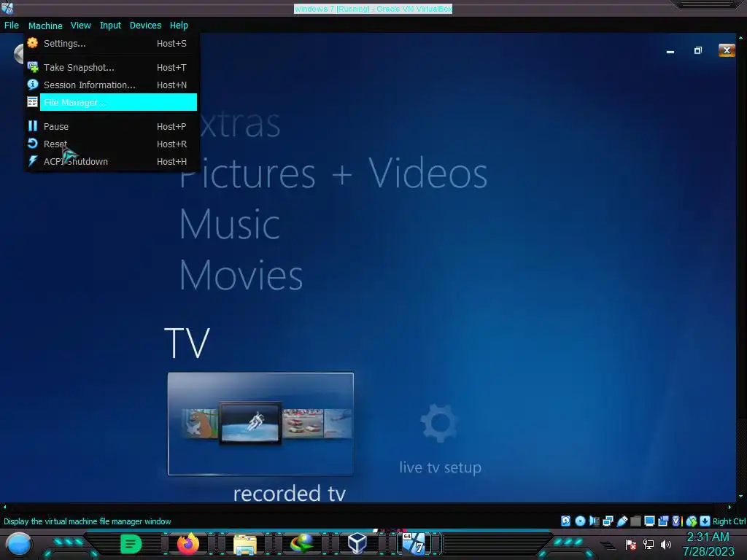
Task: Click the vertical scrollbar up arrow
Action: tap(741, 37)
